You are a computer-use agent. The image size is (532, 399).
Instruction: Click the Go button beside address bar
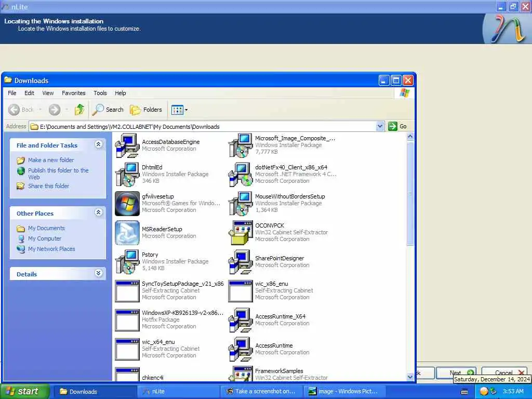coord(397,127)
